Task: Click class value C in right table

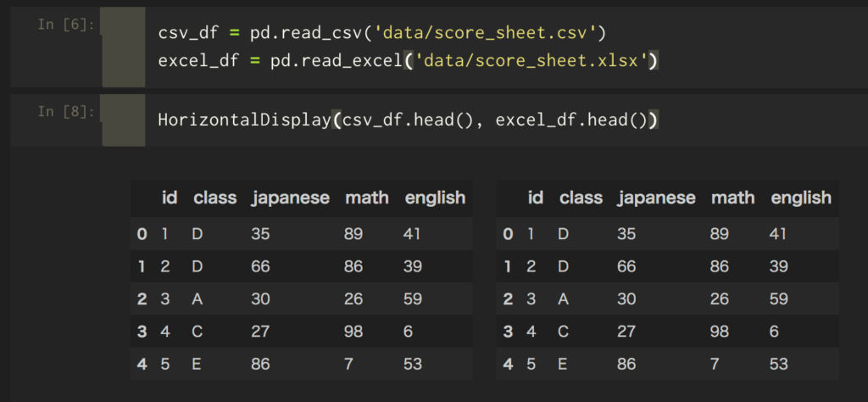Action: tap(563, 332)
